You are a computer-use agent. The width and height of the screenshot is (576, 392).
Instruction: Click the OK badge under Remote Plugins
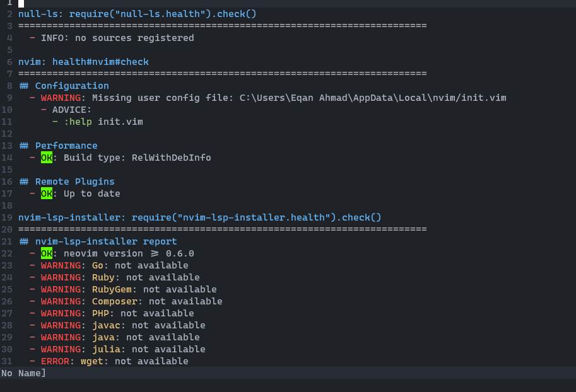[x=45, y=193]
